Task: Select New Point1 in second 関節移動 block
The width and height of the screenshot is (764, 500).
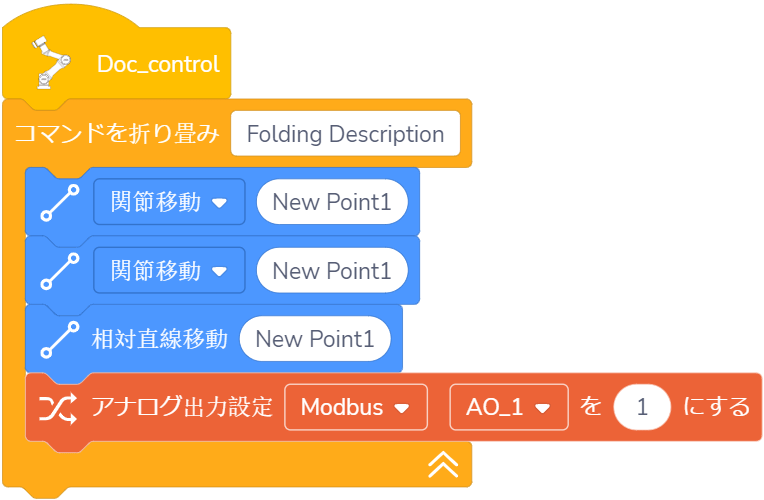Action: [x=332, y=271]
